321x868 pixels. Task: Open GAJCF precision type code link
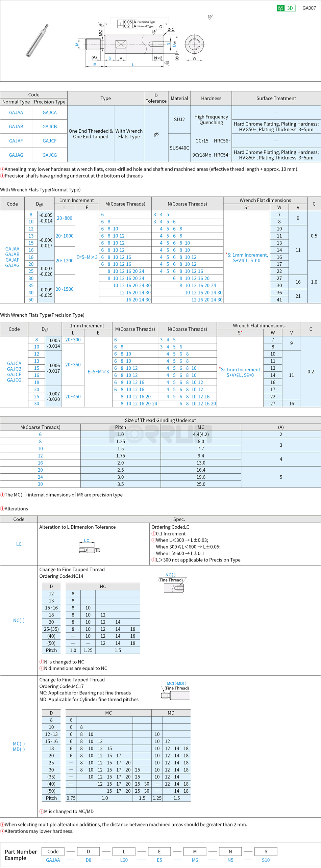[x=50, y=141]
